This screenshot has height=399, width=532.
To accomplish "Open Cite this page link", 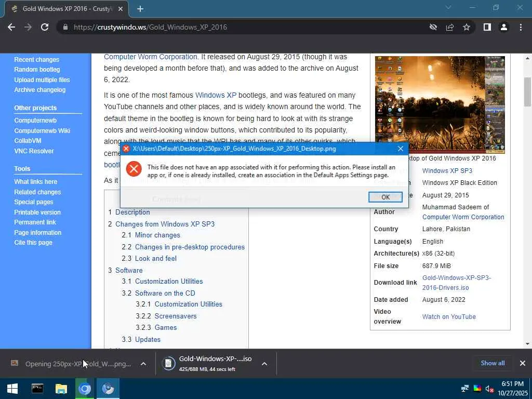I will click(x=33, y=243).
